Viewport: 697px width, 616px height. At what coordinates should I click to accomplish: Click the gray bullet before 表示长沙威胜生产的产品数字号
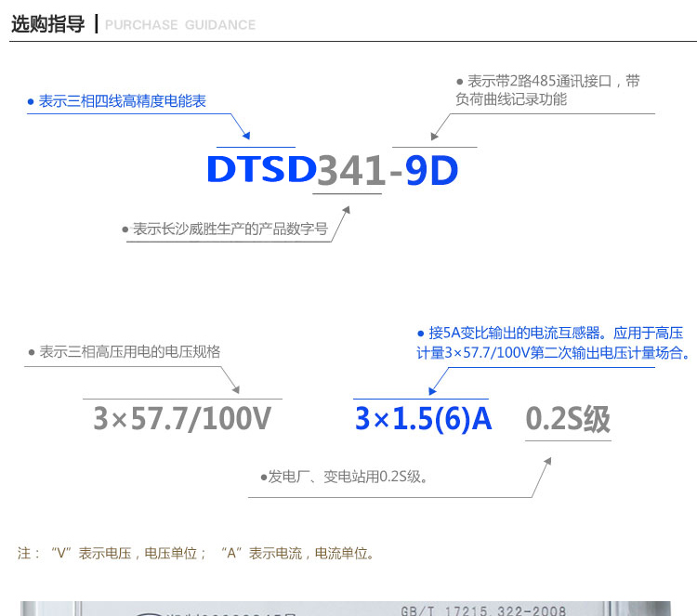125,229
